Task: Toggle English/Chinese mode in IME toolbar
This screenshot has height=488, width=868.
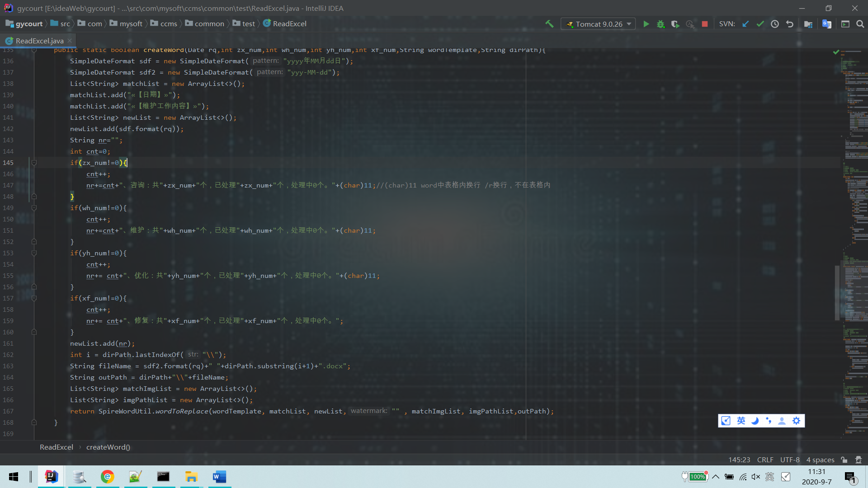Action: [x=741, y=421]
